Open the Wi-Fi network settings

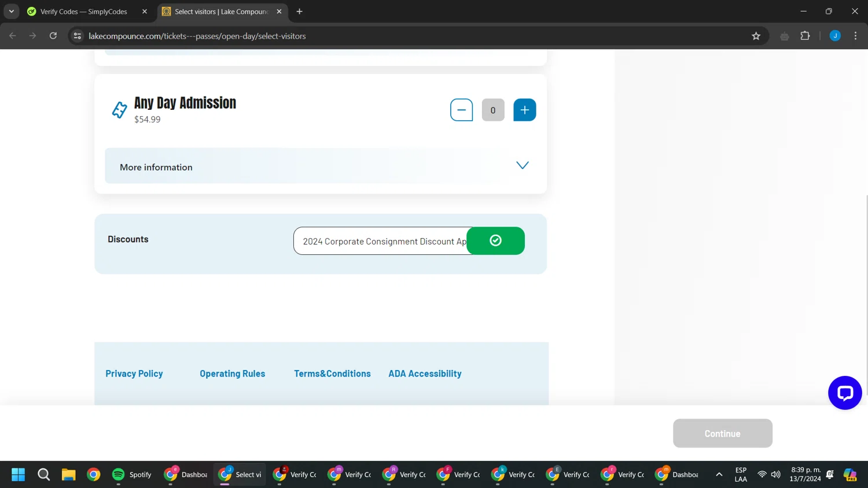point(762,475)
